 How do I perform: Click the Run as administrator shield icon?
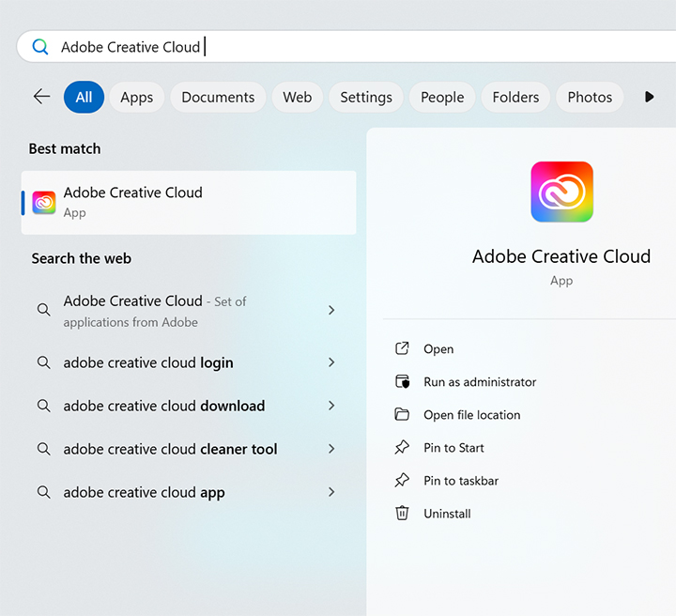pyautogui.click(x=402, y=382)
